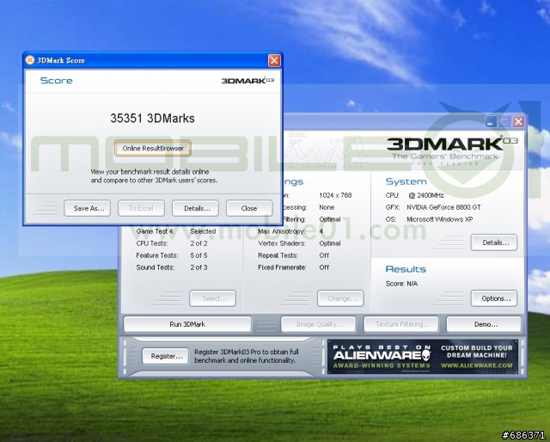
Task: Launch the Demo... button
Action: point(484,324)
